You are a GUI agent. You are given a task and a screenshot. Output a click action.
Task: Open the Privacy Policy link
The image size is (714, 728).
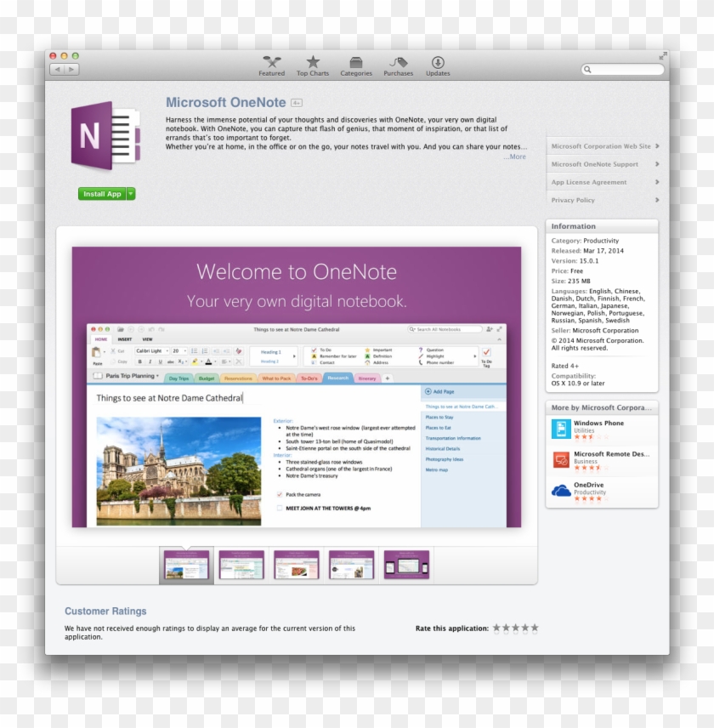coord(605,200)
